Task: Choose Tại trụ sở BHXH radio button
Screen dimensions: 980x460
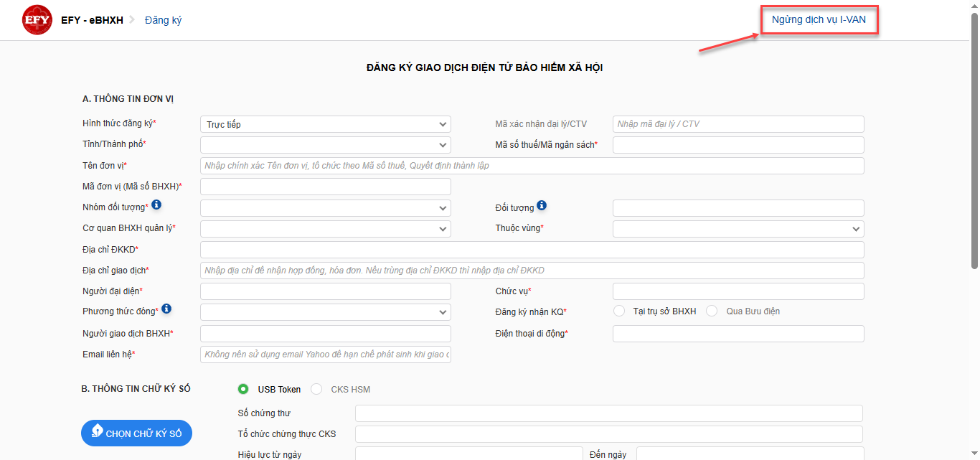Action: tap(619, 311)
